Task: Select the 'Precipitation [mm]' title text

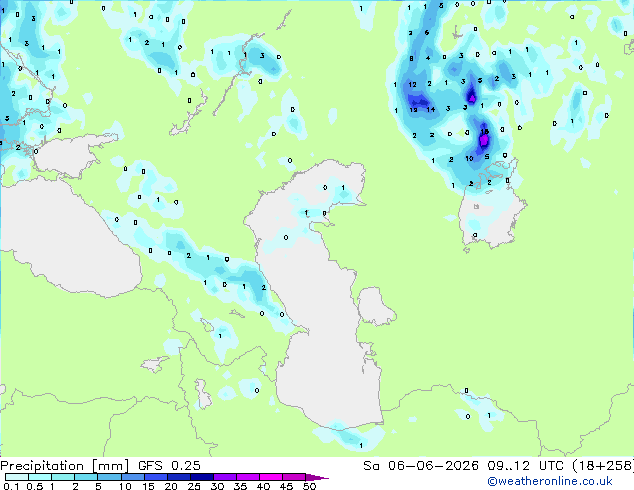Action: pos(65,466)
